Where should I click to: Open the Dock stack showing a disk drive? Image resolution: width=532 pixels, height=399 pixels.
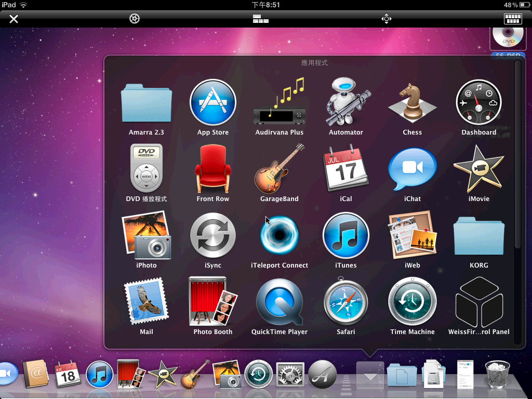click(x=434, y=374)
